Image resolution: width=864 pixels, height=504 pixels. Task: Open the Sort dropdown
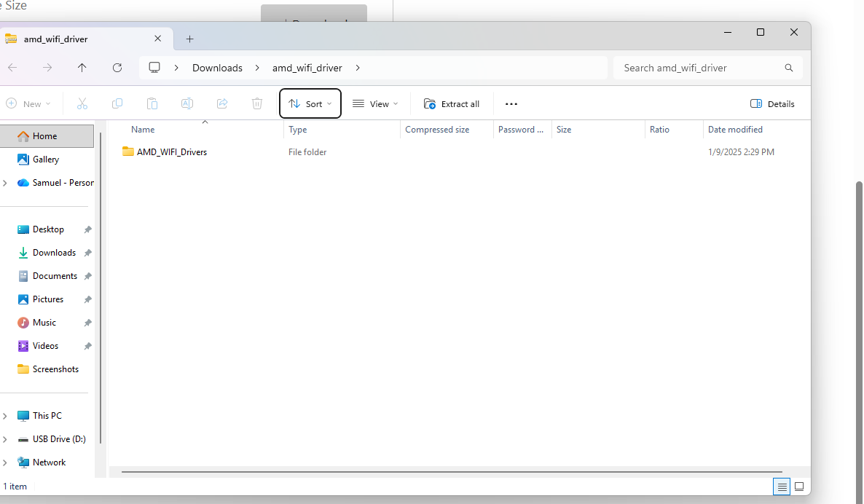[x=310, y=103]
